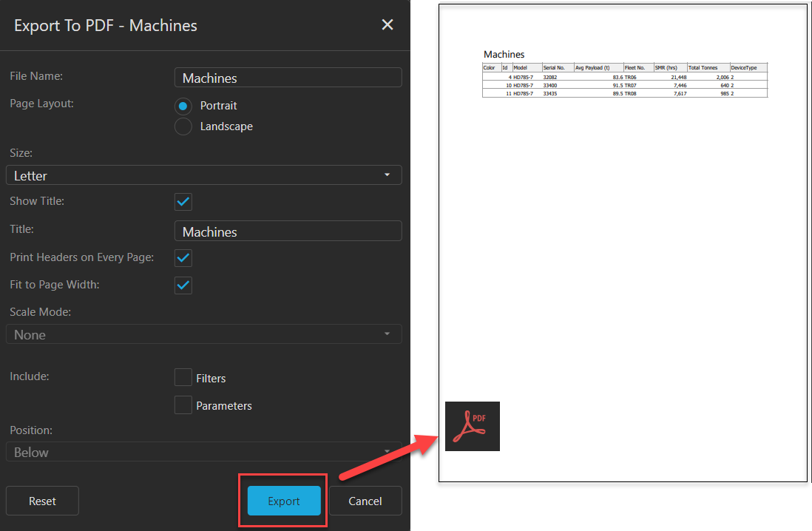The image size is (812, 531).
Task: Edit the Title text field
Action: pos(288,231)
